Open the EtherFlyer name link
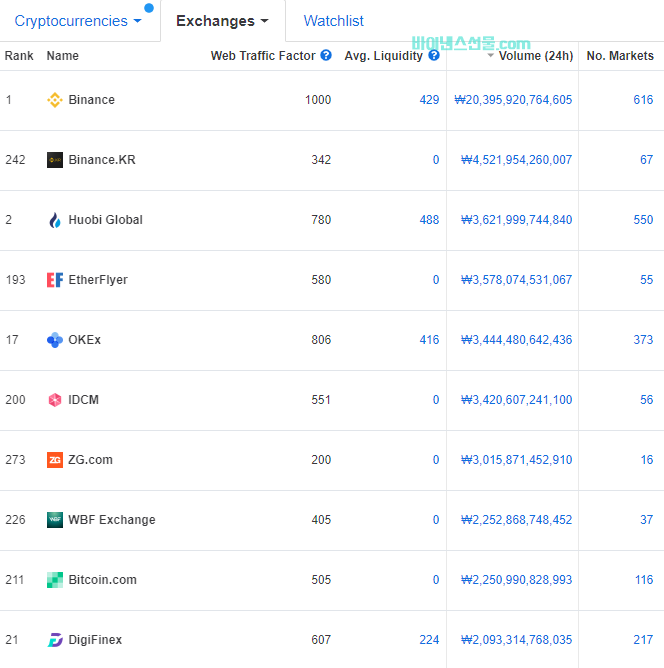Image resolution: width=664 pixels, height=668 pixels. (x=98, y=280)
